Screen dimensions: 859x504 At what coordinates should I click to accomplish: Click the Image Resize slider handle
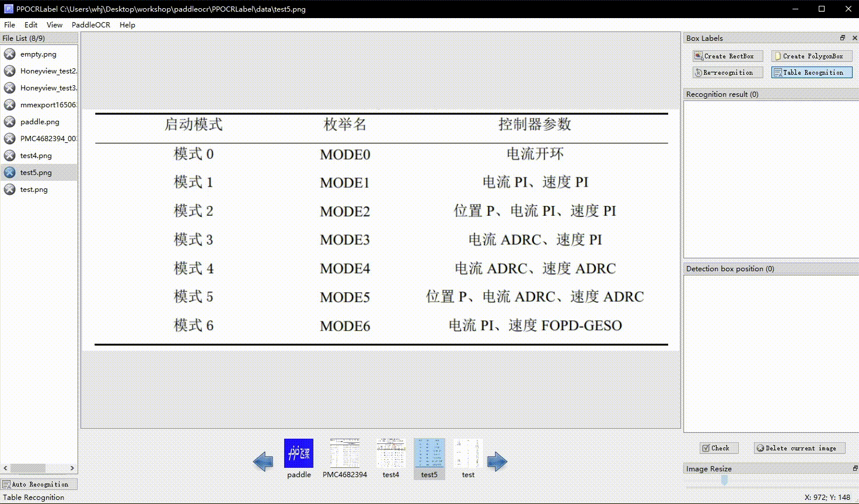724,480
